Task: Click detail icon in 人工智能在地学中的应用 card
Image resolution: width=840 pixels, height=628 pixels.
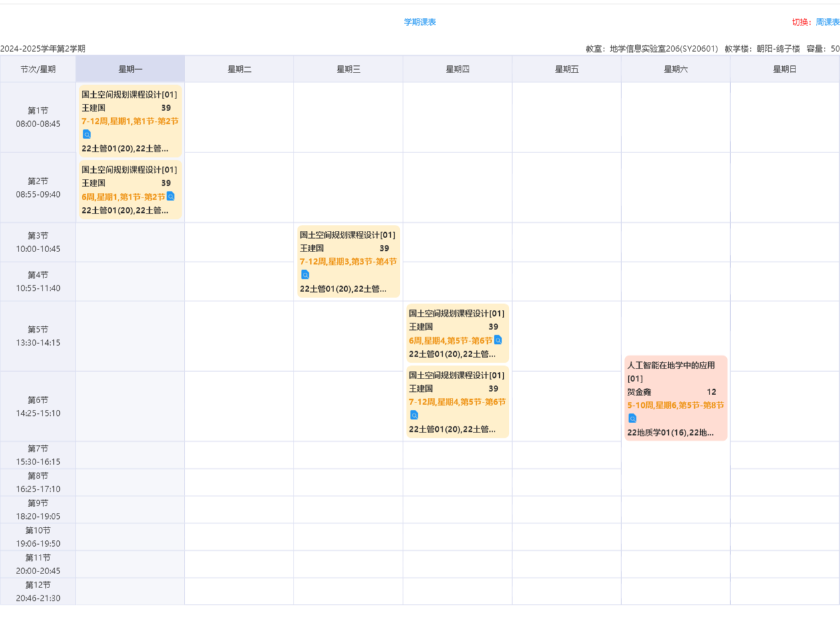Action: 632,418
